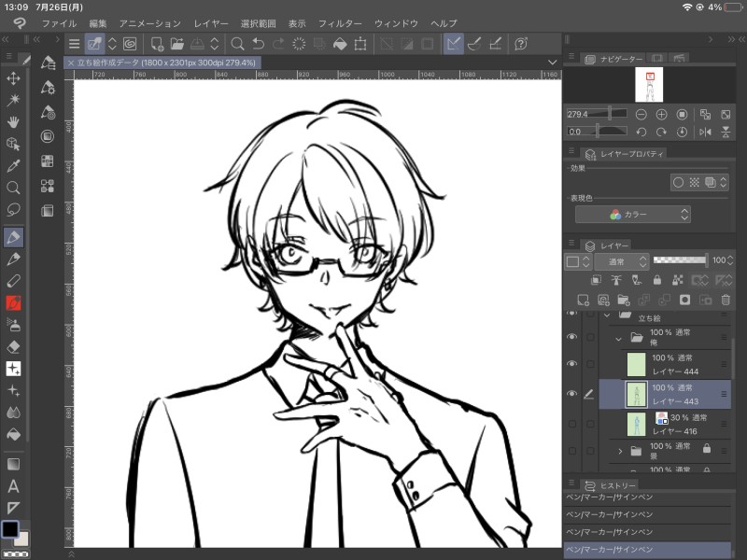This screenshot has width=747, height=560.
Task: Open the 通常 blending mode dropdown
Action: 622,261
